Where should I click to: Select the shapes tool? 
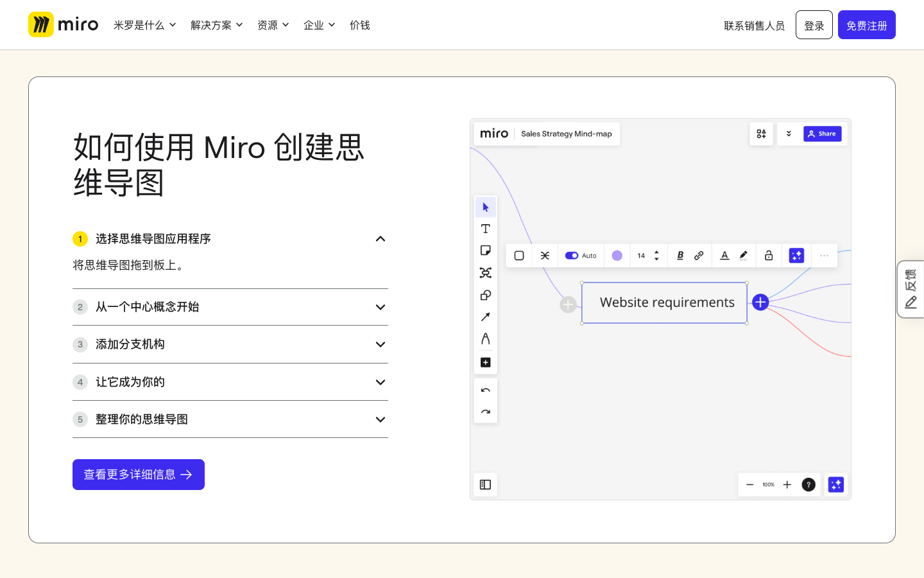coord(485,294)
